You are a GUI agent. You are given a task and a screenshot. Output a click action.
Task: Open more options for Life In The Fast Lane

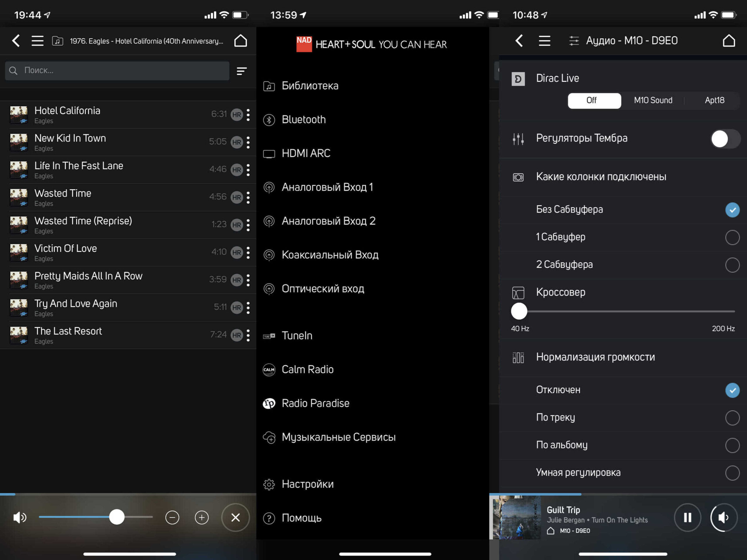[x=248, y=170]
